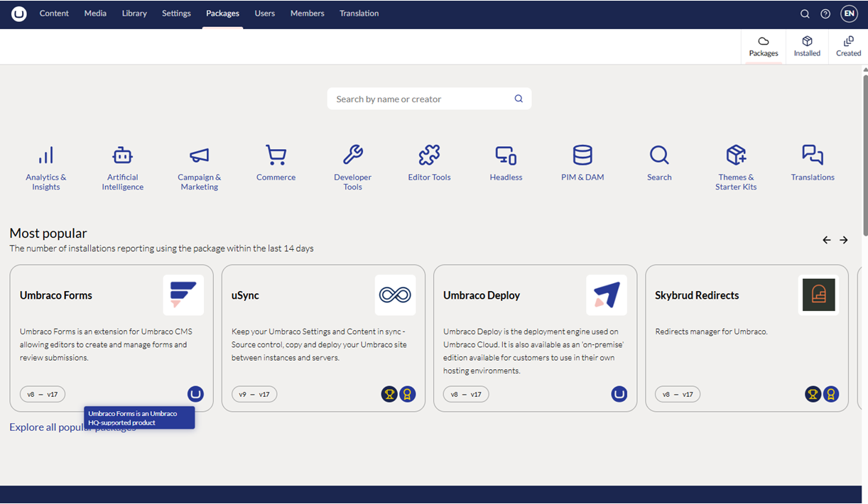Open the Themes & Starter Kits category
The image size is (868, 504).
pos(736,168)
